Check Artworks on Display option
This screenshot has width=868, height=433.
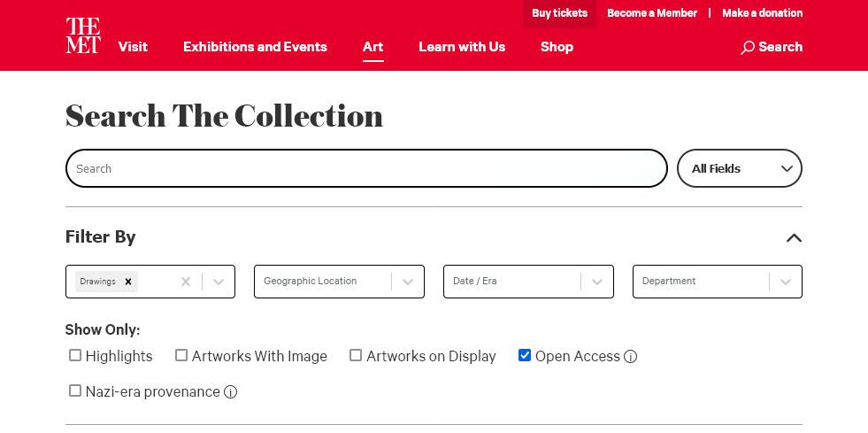(356, 356)
